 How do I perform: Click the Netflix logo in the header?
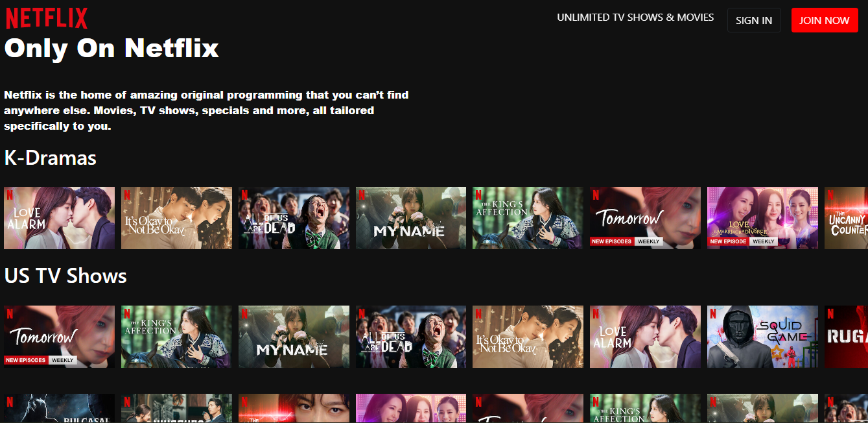point(47,18)
